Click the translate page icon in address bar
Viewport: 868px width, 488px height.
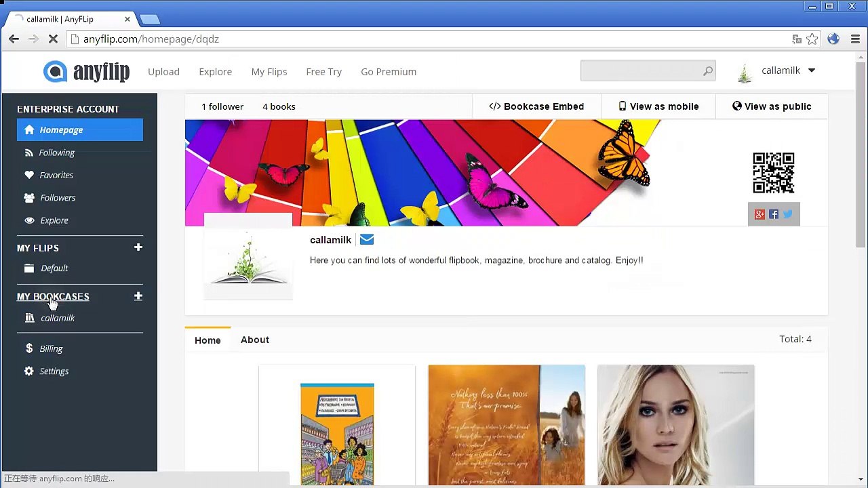coord(797,39)
